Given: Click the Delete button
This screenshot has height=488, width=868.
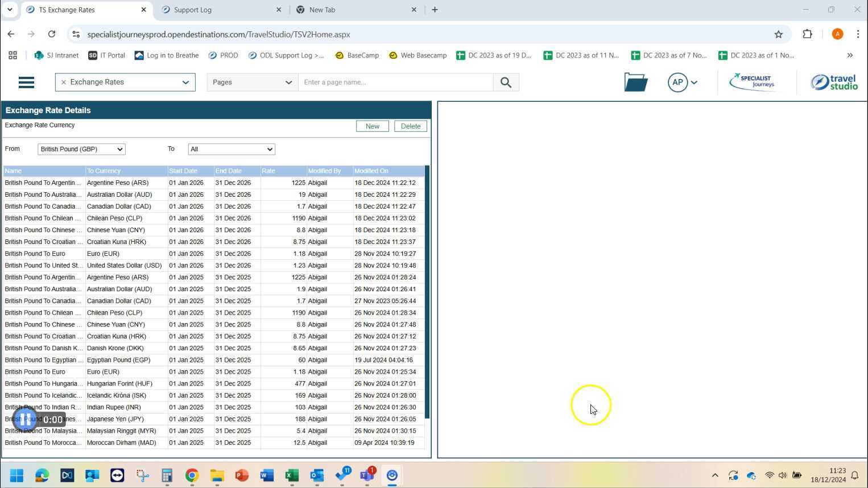Looking at the screenshot, I should (x=410, y=126).
